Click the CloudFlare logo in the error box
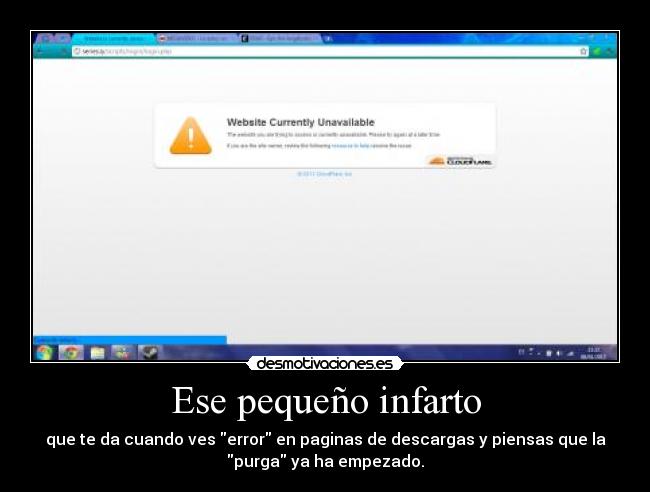Viewport: 650px width, 492px height. 460,161
